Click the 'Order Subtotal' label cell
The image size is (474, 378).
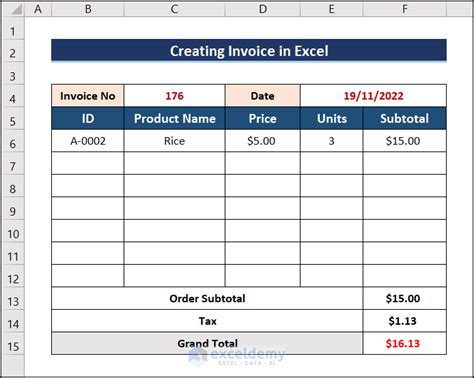click(207, 298)
